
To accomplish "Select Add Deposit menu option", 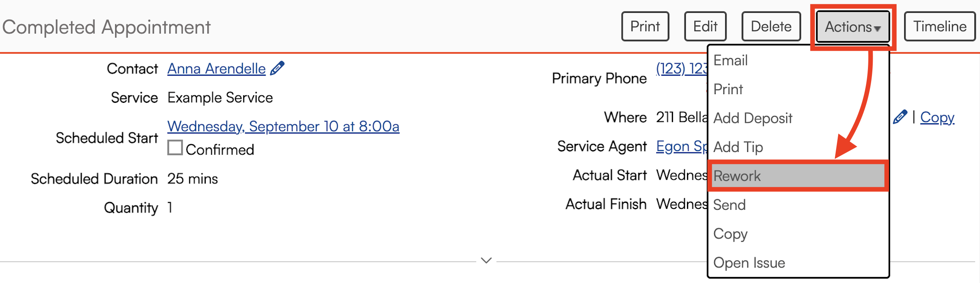I will (x=752, y=118).
